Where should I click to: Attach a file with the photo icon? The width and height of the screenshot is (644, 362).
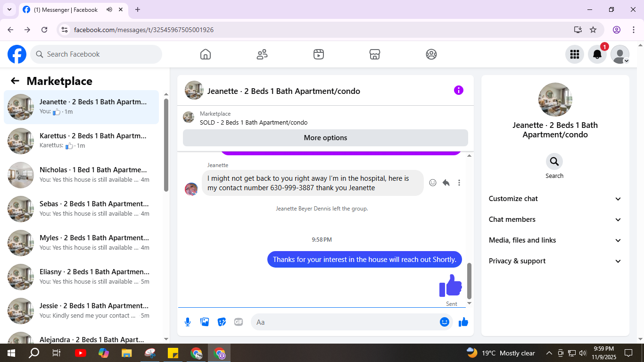pyautogui.click(x=205, y=322)
